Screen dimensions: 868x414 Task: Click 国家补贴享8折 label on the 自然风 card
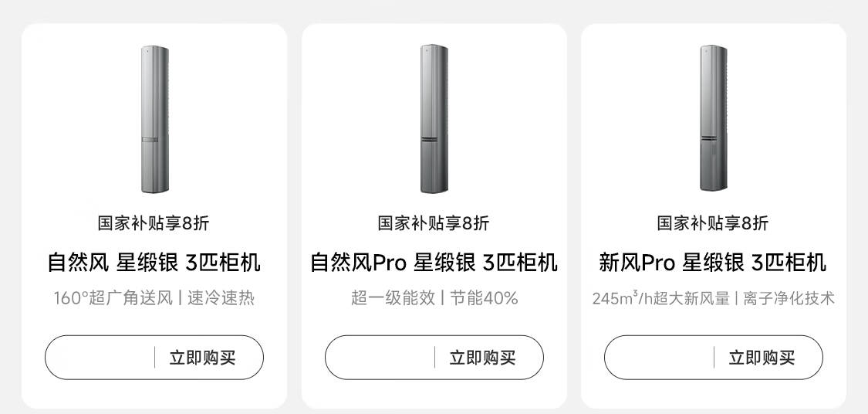tap(154, 223)
